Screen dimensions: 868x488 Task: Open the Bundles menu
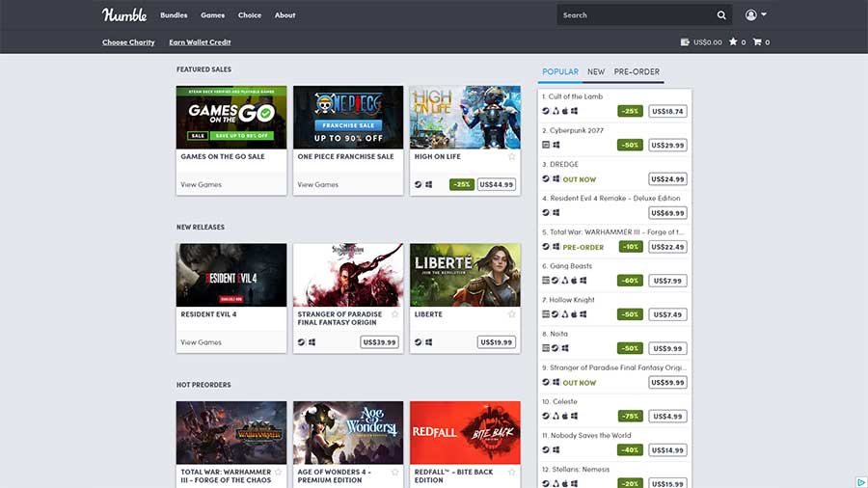click(174, 15)
